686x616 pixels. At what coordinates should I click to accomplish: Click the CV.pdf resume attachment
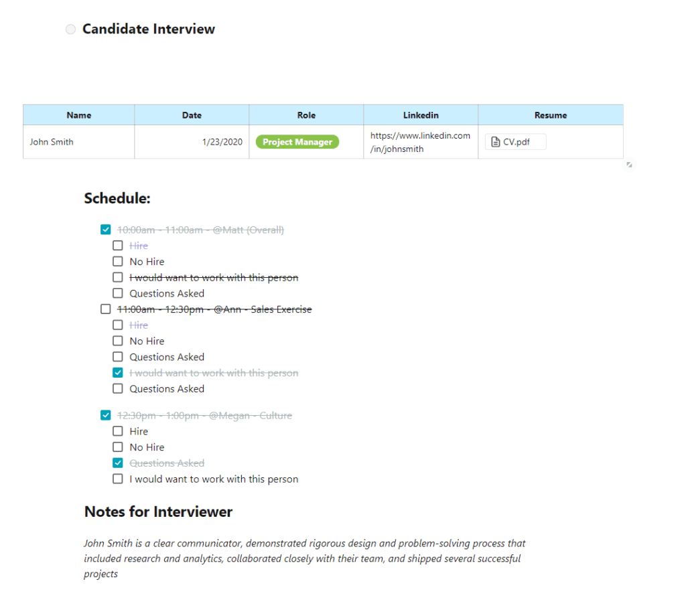pos(517,142)
